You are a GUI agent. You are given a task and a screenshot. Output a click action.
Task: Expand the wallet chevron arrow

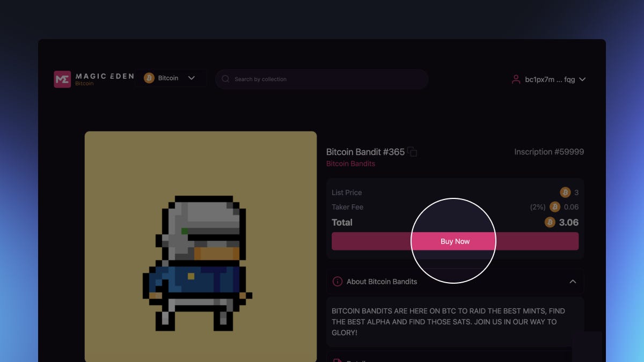tap(582, 79)
